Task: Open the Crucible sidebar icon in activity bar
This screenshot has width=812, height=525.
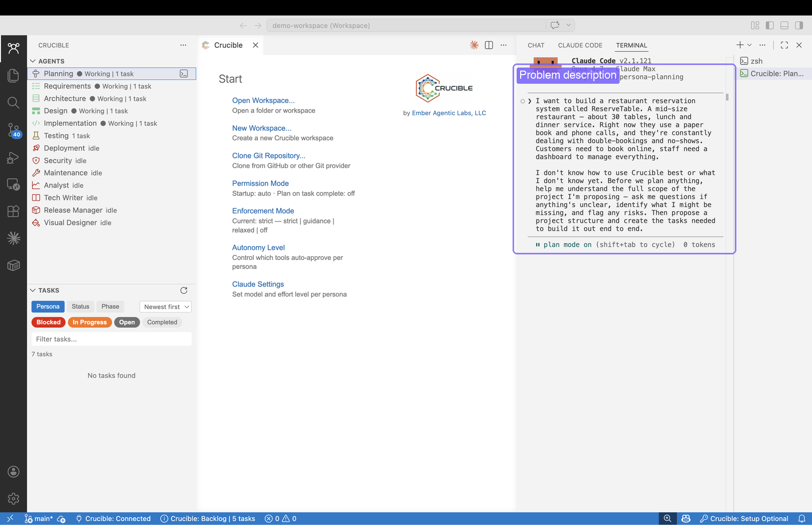Action: click(14, 48)
